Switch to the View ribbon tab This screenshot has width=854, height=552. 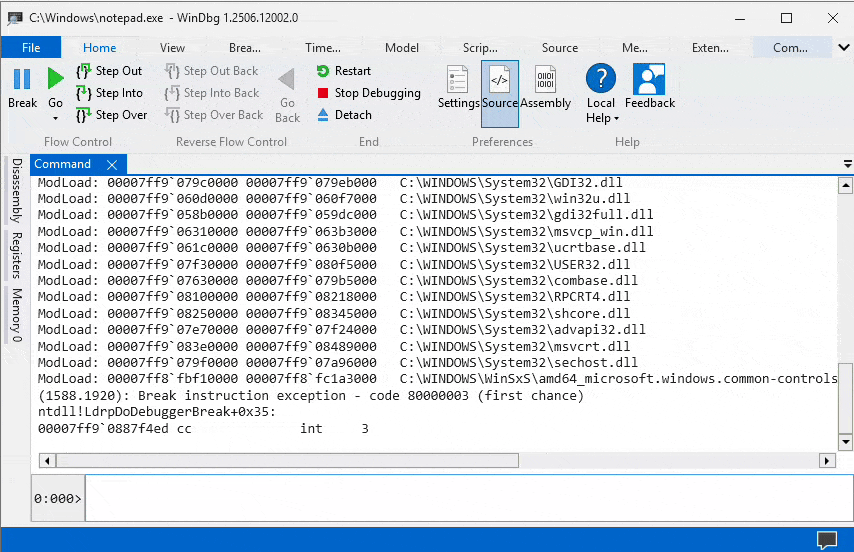[172, 47]
